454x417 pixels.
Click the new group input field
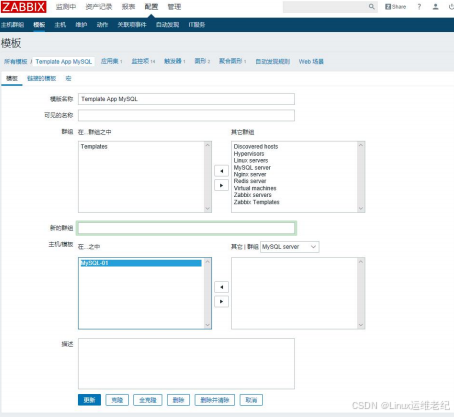[186, 228]
